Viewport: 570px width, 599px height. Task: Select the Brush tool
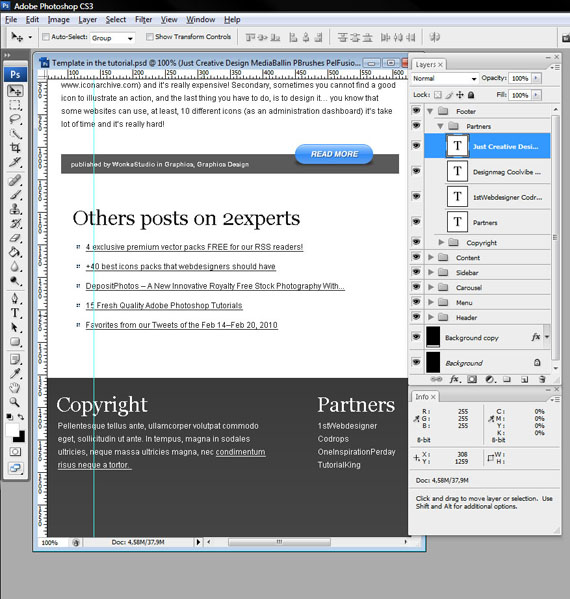[15, 195]
